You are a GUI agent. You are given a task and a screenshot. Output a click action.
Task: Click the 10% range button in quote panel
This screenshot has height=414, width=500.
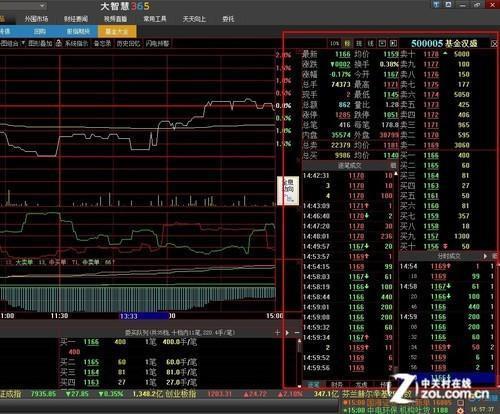(x=335, y=43)
